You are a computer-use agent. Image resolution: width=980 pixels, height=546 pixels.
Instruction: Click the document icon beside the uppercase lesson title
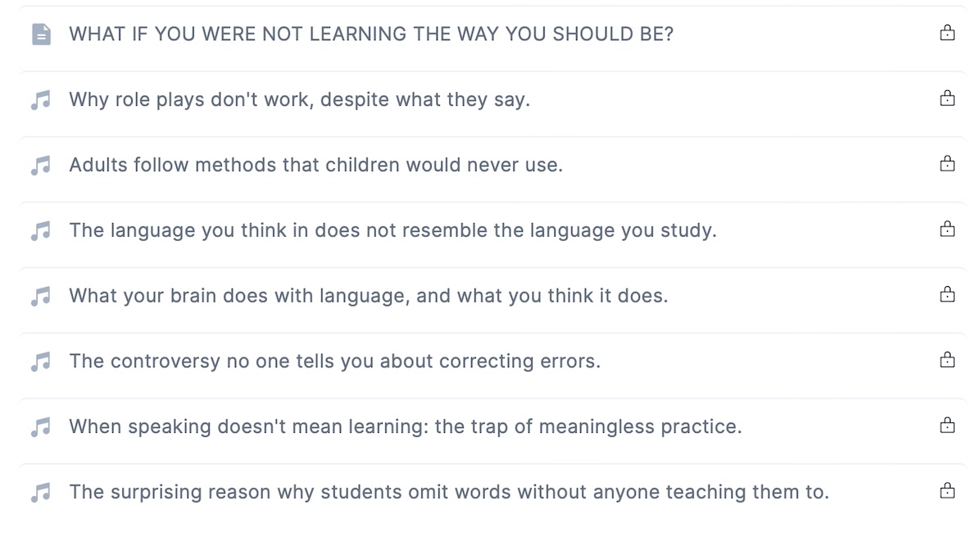click(x=41, y=34)
